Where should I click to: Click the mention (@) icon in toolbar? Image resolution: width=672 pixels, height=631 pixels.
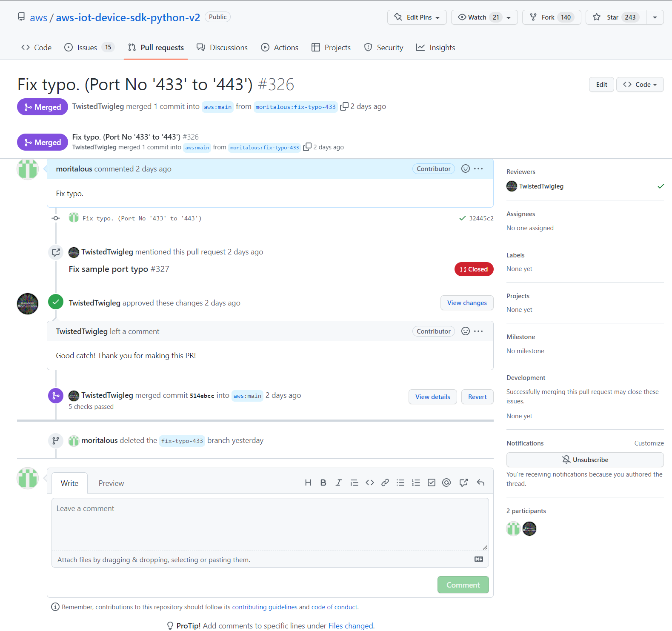tap(446, 483)
